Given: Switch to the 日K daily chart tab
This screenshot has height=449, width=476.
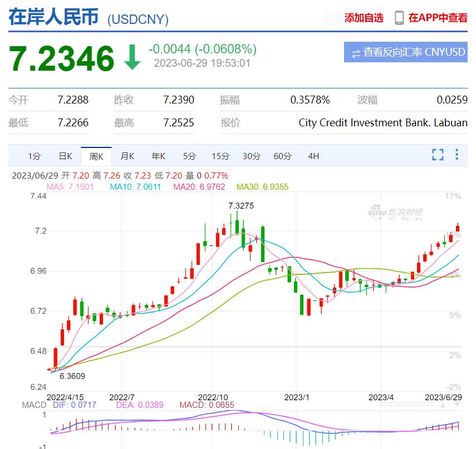Looking at the screenshot, I should click(x=65, y=156).
